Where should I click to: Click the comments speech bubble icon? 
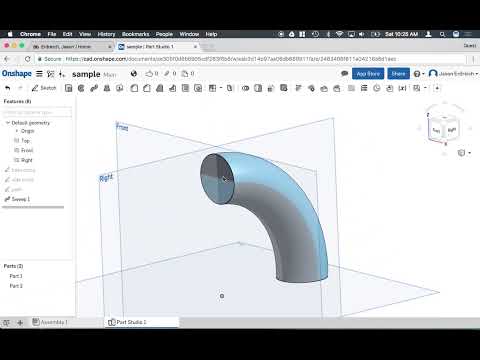coord(345,74)
